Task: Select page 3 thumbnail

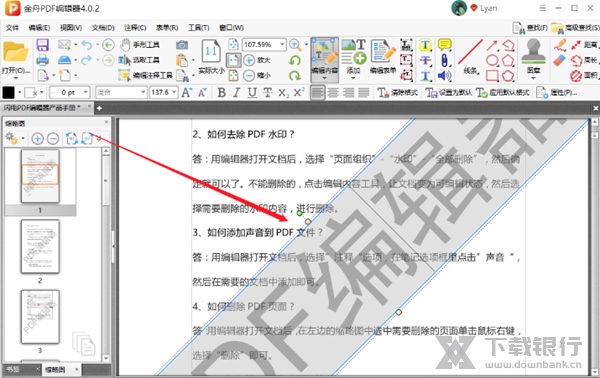Action: pyautogui.click(x=40, y=317)
